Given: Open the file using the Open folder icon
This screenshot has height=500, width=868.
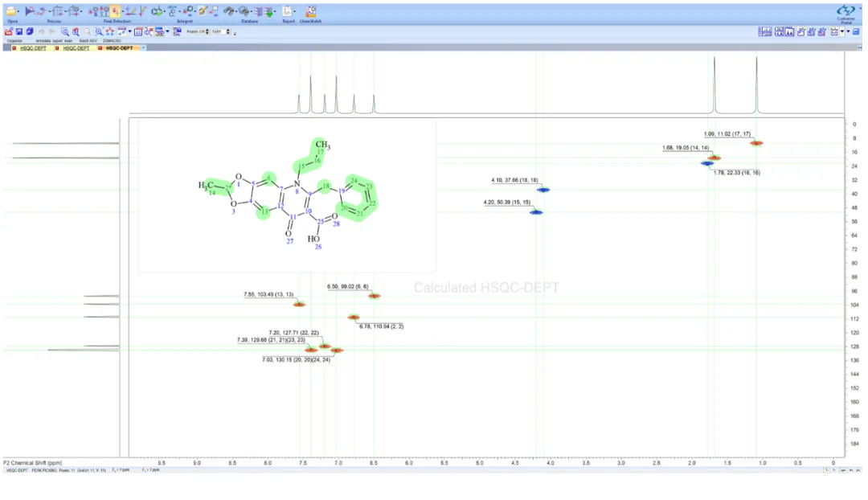Looking at the screenshot, I should pyautogui.click(x=10, y=11).
